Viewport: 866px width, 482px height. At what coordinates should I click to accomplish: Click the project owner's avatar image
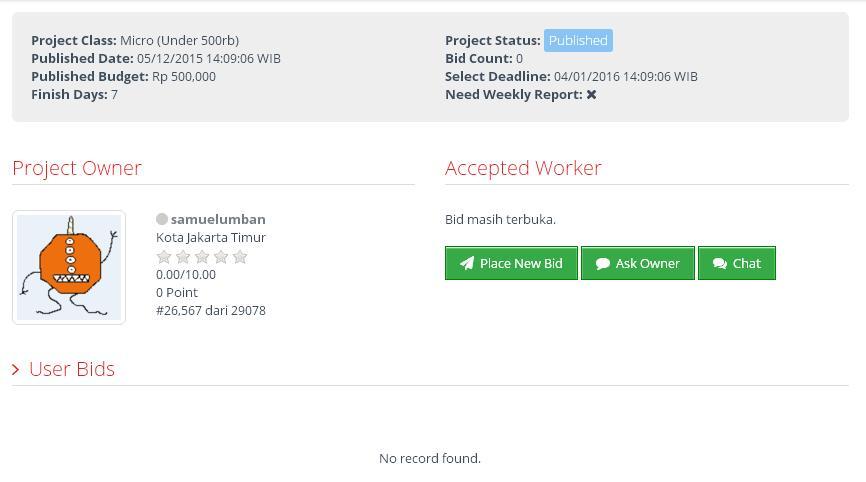pos(69,267)
